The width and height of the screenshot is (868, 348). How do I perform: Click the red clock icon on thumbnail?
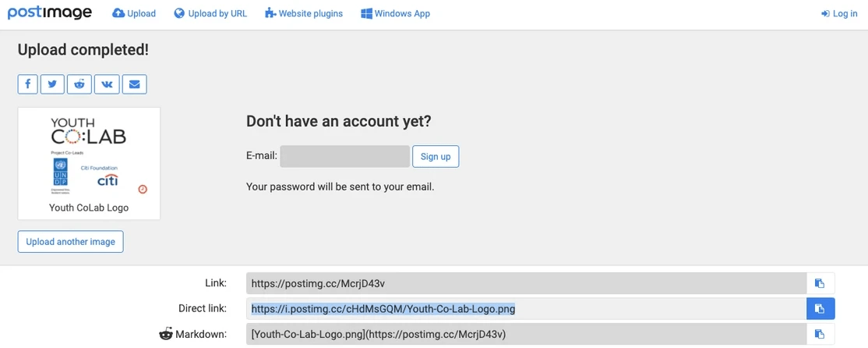coord(143,189)
